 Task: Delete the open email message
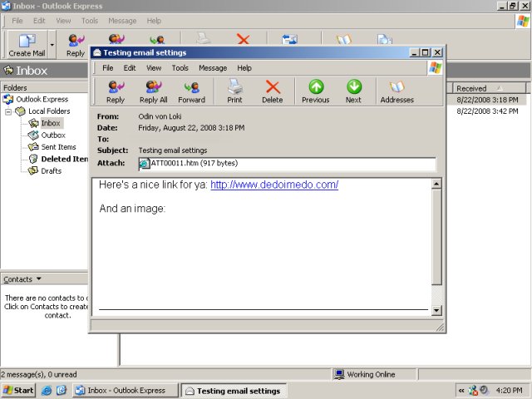[273, 91]
